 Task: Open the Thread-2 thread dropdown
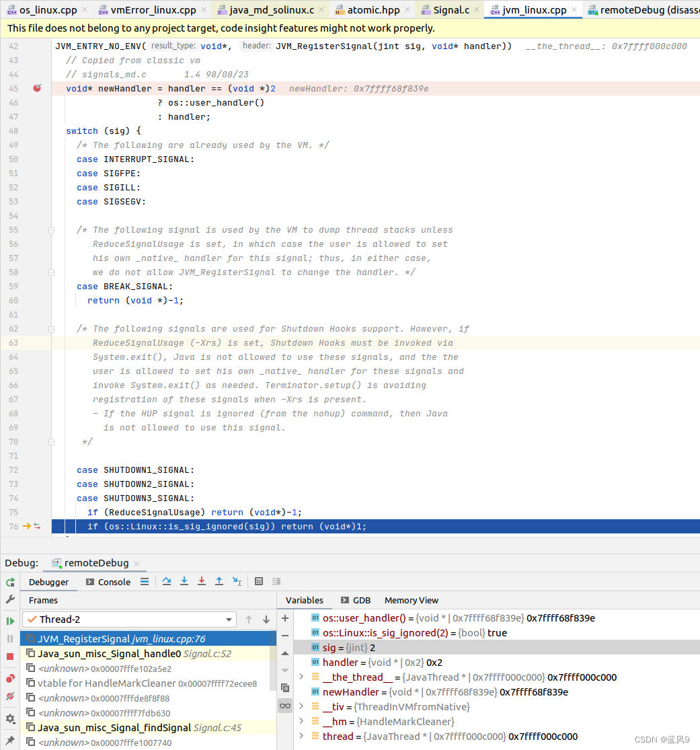click(130, 620)
